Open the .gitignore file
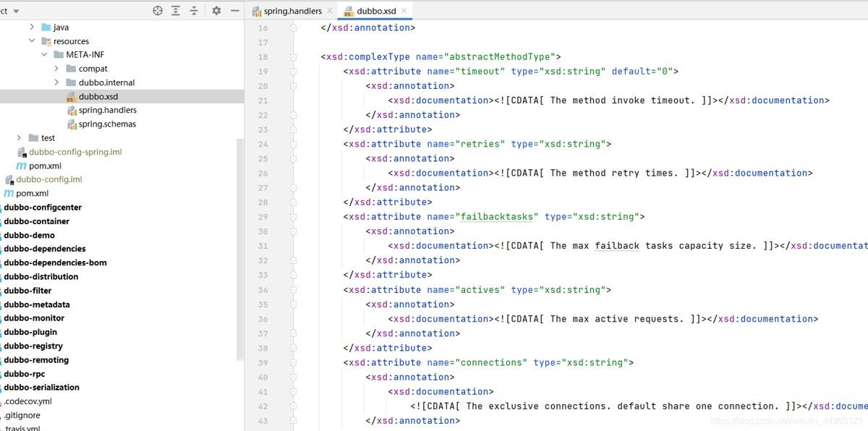This screenshot has width=868, height=431. pos(22,415)
